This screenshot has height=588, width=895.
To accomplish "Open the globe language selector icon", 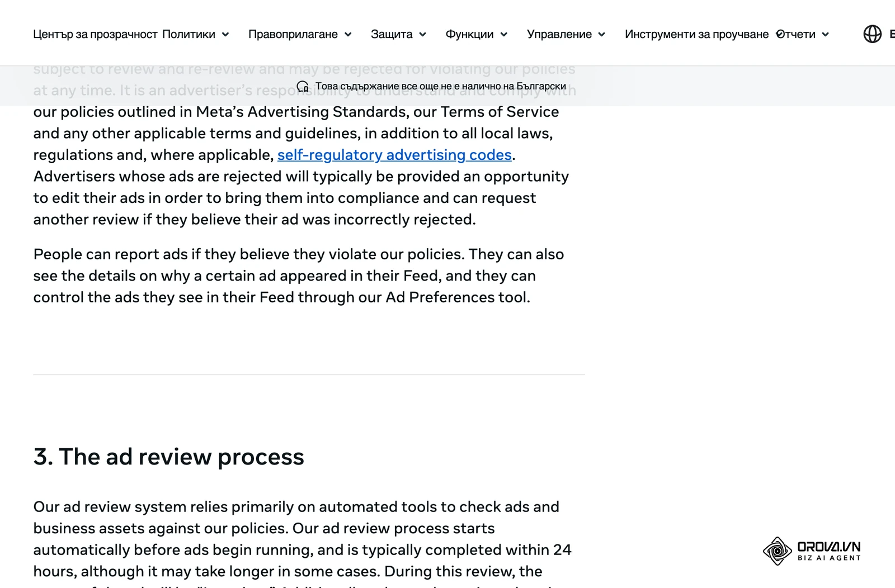I will coord(872,34).
